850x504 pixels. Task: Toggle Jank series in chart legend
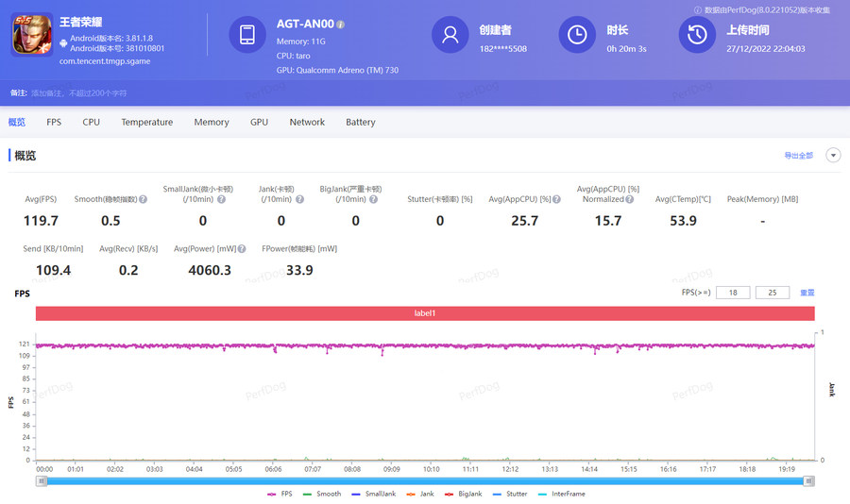(x=420, y=494)
